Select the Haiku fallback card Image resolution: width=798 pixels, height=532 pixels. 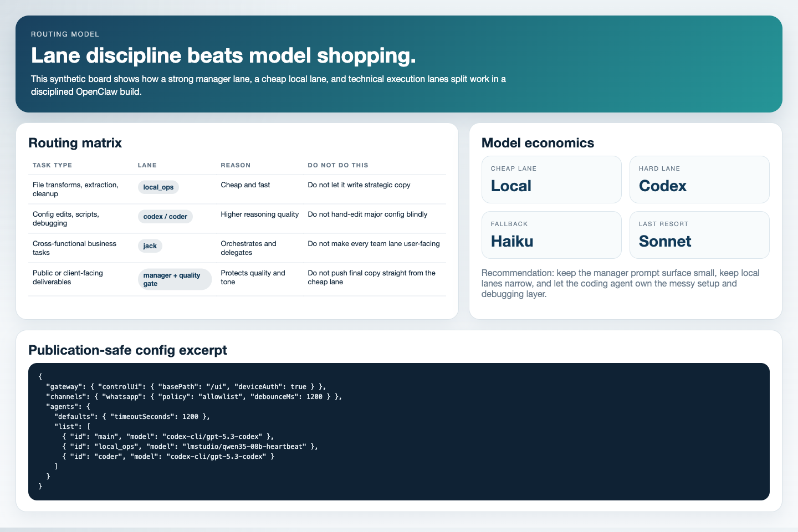click(x=551, y=235)
